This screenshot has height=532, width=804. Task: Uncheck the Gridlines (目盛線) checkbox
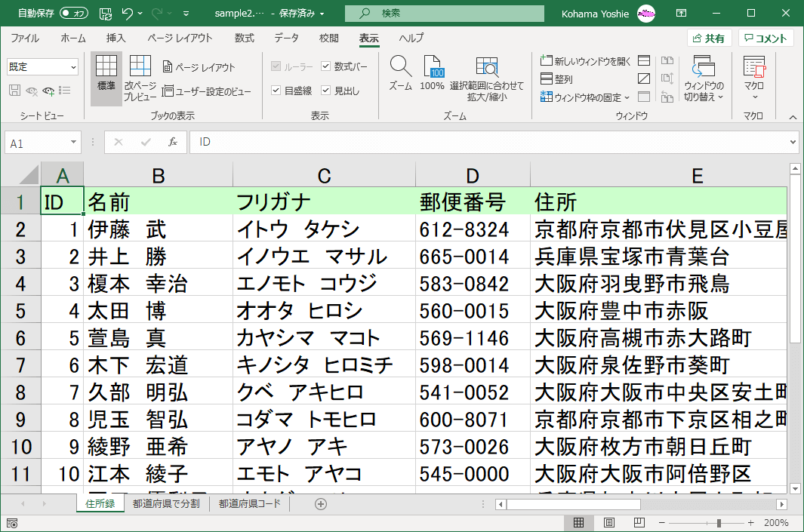click(276, 91)
